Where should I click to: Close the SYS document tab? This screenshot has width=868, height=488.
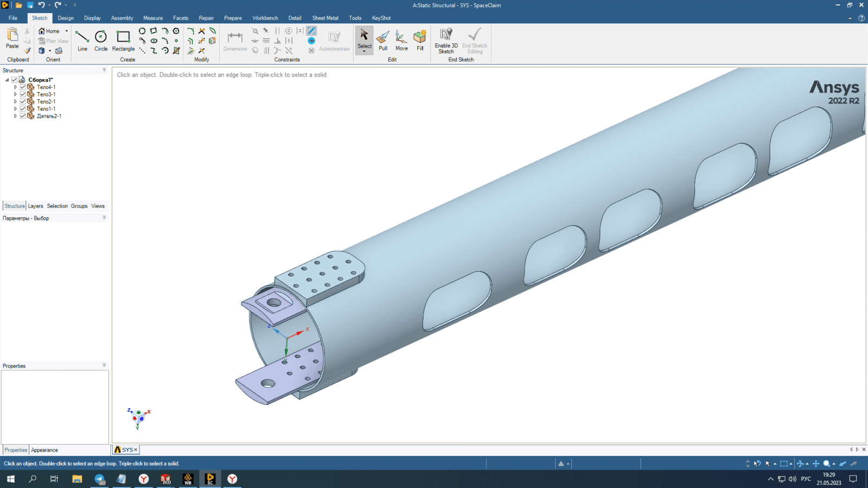[136, 450]
